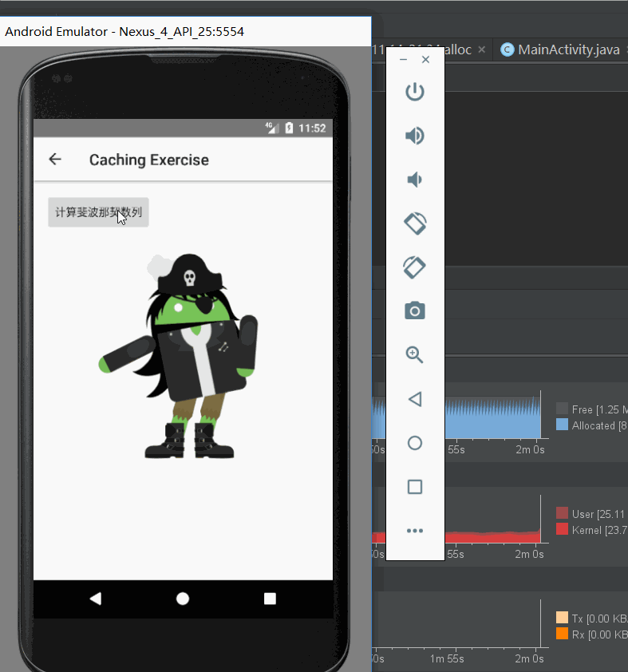This screenshot has height=672, width=628.
Task: Tap the phone's on-screen recents button
Action: pyautogui.click(x=270, y=599)
